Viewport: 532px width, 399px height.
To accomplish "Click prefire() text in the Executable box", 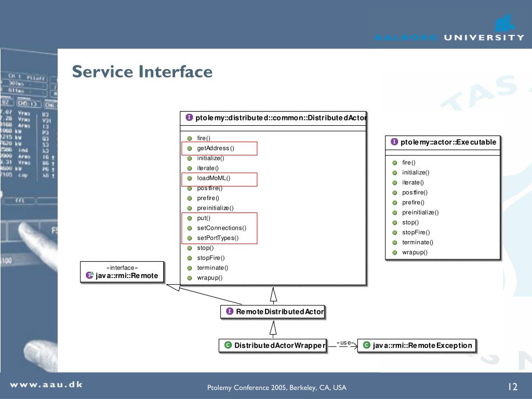I will [413, 203].
